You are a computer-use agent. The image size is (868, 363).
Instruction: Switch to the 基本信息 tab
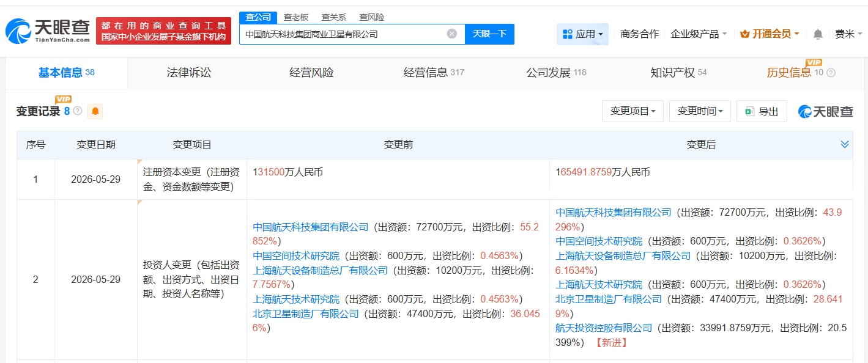[67, 73]
